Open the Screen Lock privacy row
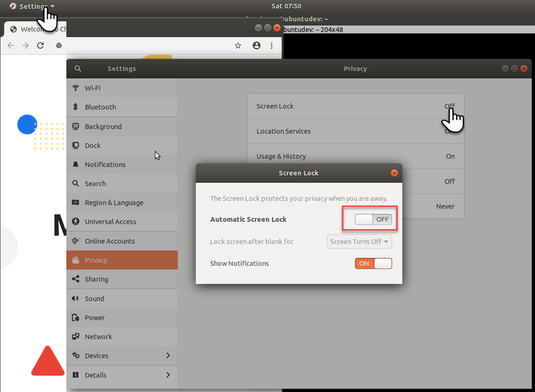535x392 pixels. (x=355, y=106)
